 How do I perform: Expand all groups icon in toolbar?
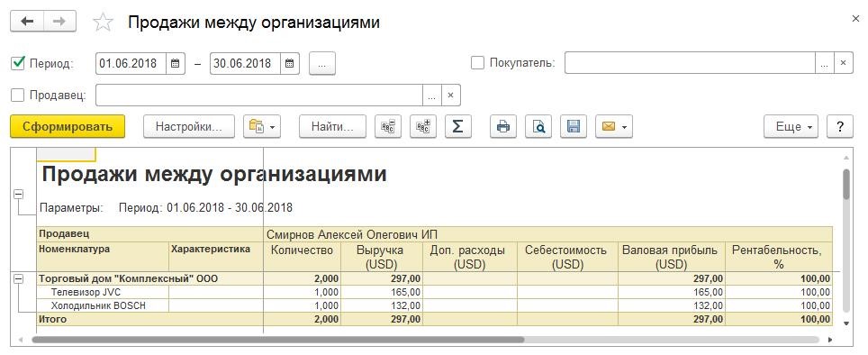click(423, 127)
